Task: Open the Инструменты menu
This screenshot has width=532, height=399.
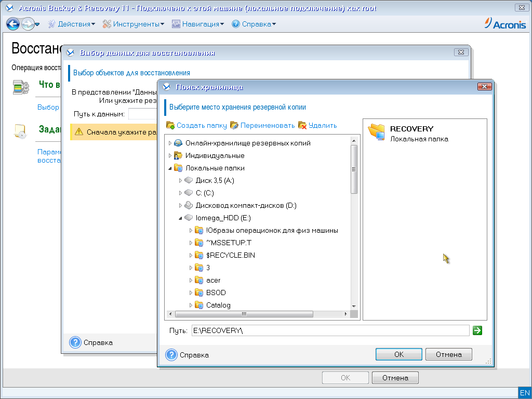Action: (134, 24)
